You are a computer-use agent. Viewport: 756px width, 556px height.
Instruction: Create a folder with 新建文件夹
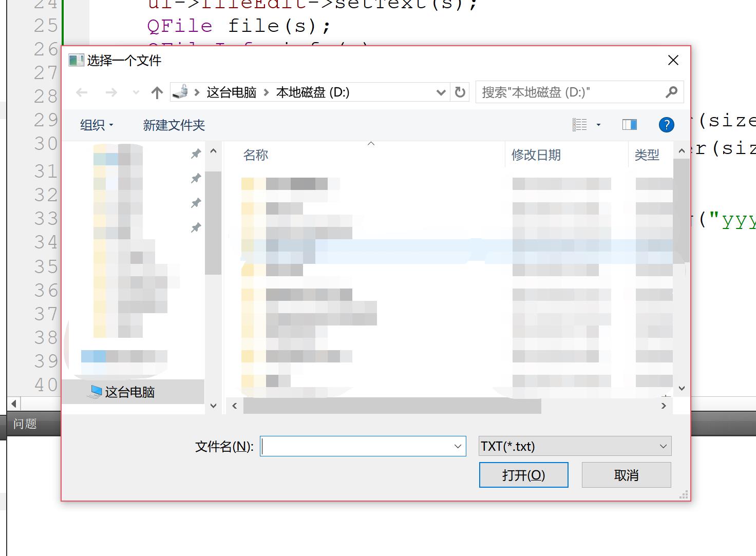click(x=173, y=125)
